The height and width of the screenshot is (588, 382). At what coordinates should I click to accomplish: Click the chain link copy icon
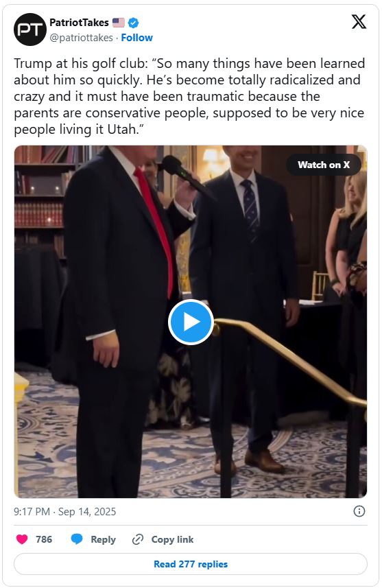coord(138,539)
